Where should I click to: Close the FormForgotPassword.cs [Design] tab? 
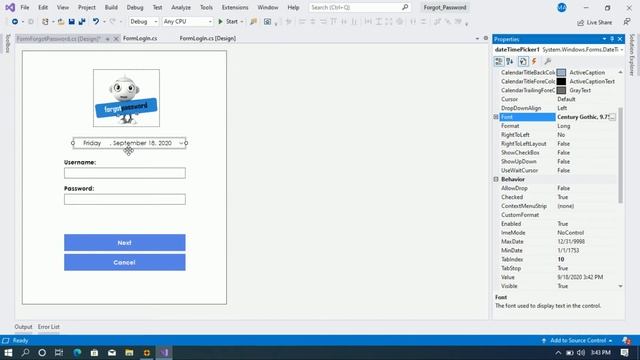[x=116, y=39]
